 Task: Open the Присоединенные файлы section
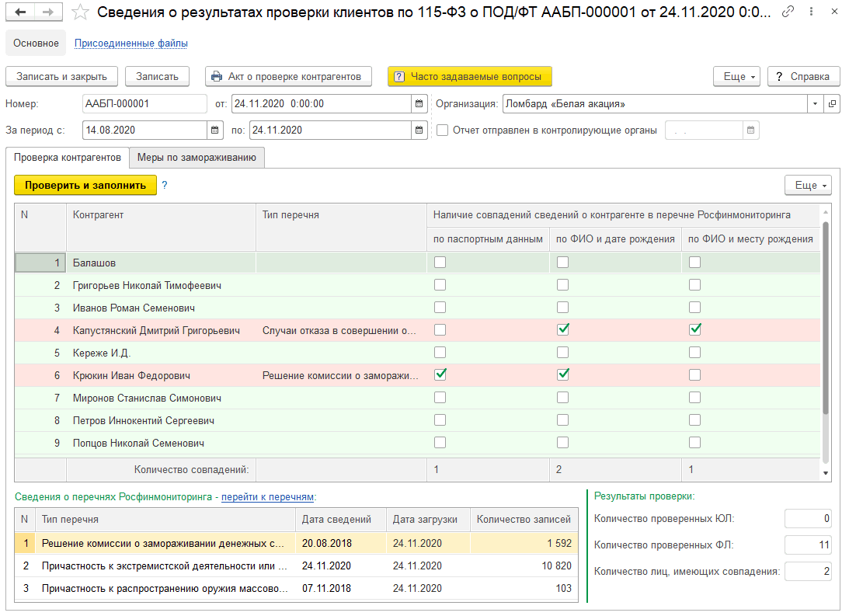(x=131, y=43)
